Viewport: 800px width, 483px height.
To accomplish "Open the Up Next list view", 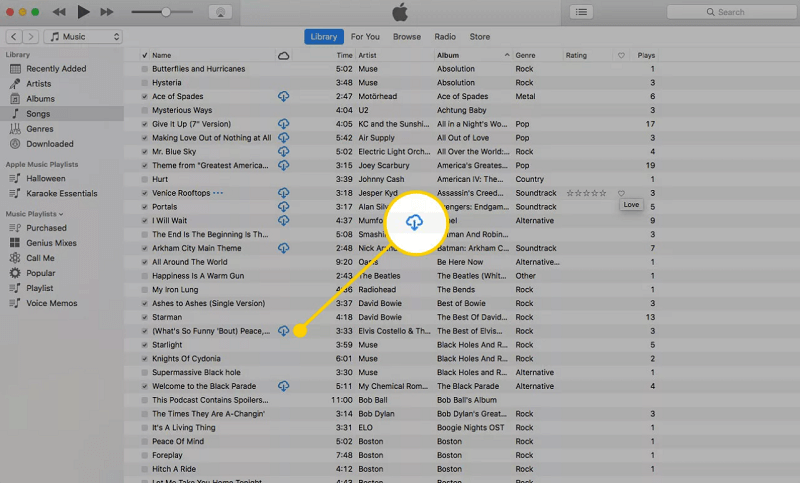I will pyautogui.click(x=581, y=12).
